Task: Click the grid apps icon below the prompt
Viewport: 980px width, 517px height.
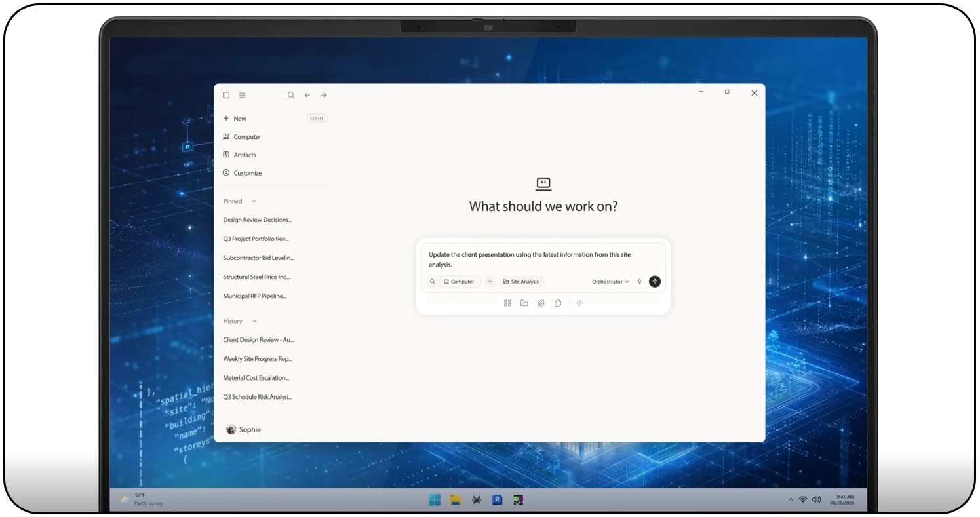Action: 507,303
